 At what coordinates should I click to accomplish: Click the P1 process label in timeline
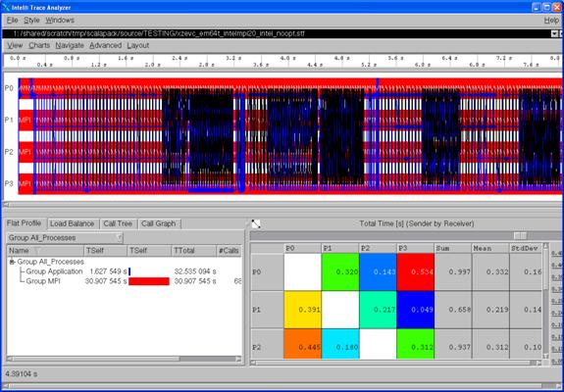click(9, 120)
